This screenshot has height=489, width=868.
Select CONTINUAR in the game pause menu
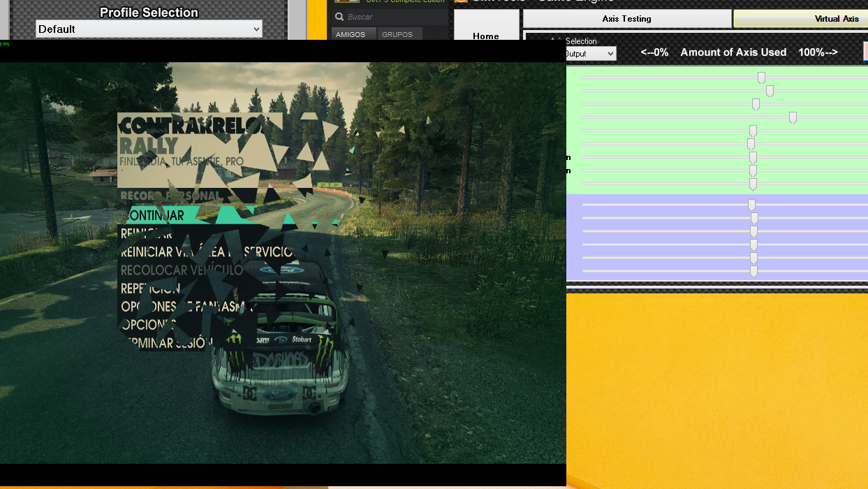tap(153, 215)
